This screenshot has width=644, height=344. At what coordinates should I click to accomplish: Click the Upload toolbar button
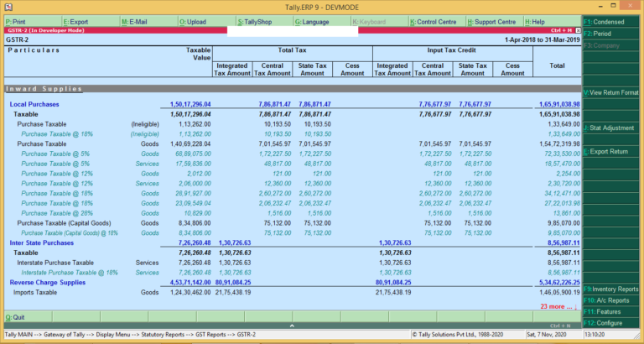[195, 21]
